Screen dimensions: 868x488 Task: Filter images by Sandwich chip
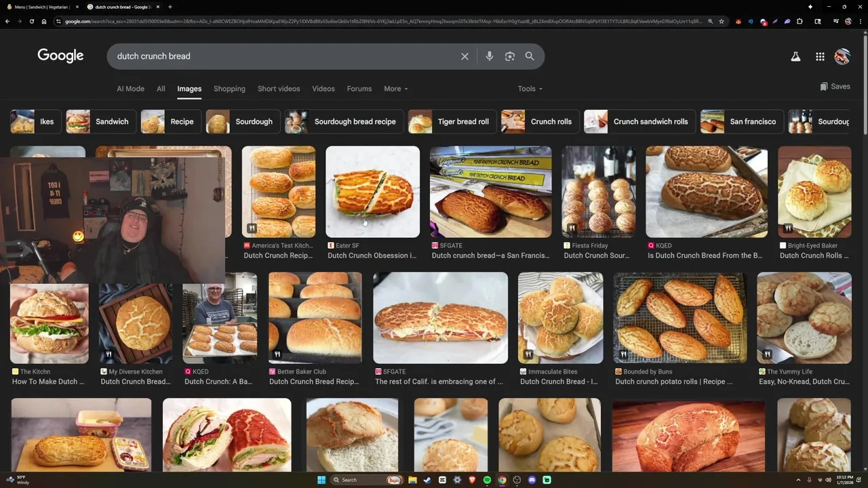101,121
